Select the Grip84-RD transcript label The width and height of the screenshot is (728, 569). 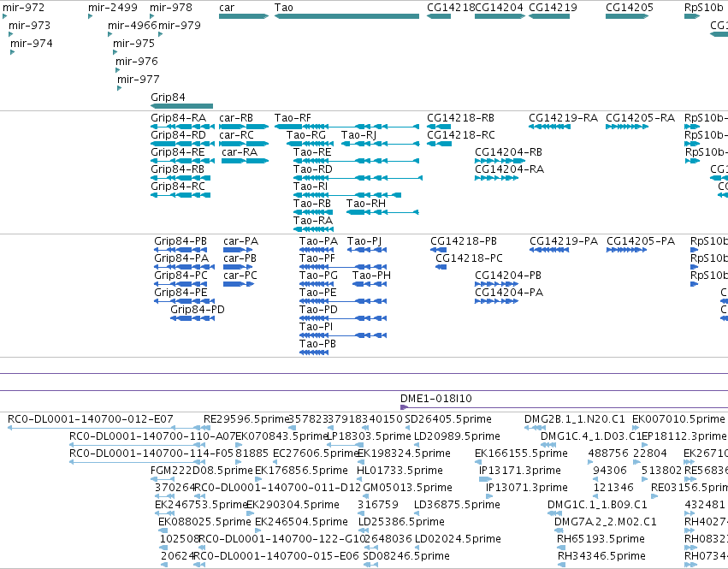(x=178, y=135)
